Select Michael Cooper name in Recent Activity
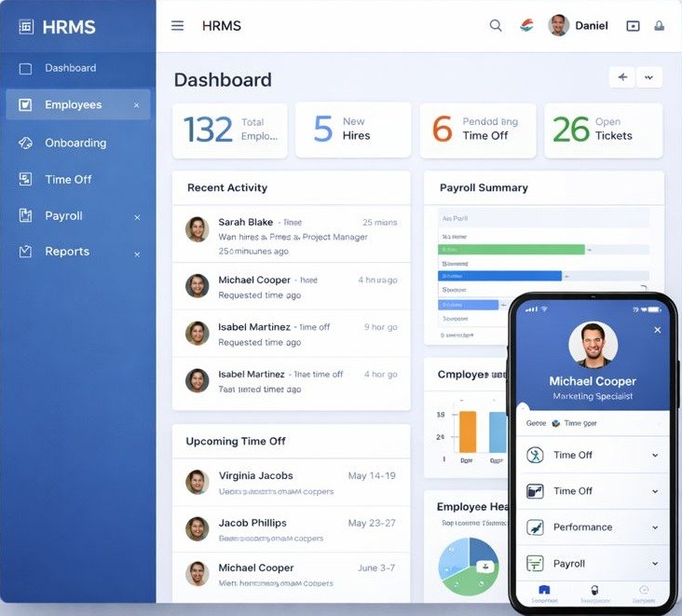Viewport: 682px width, 616px height. [x=254, y=280]
